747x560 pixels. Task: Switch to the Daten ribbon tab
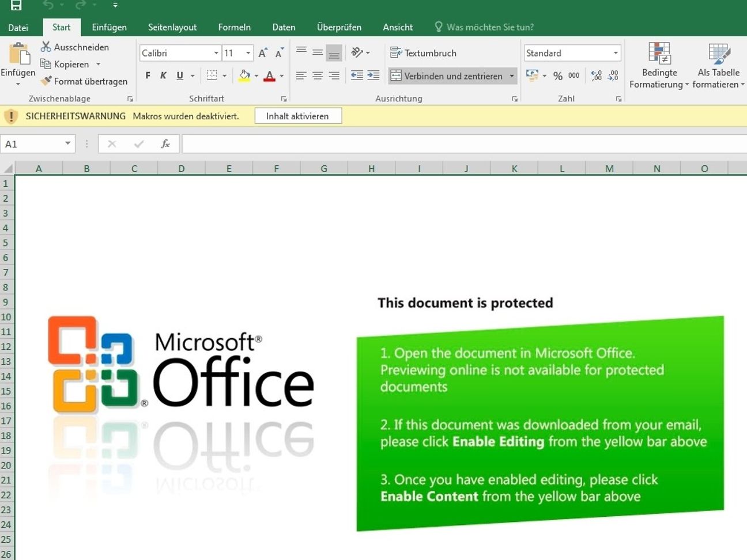pos(284,27)
